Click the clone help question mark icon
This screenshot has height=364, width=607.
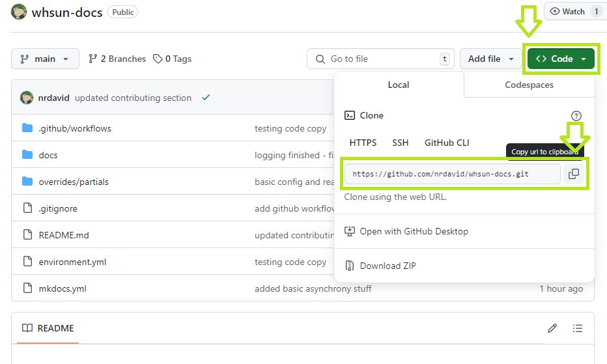pyautogui.click(x=576, y=116)
